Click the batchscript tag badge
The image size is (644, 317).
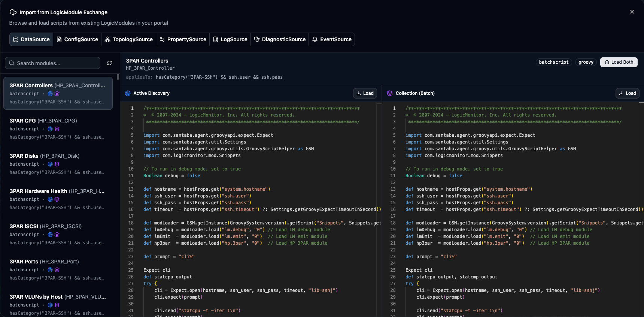(553, 62)
